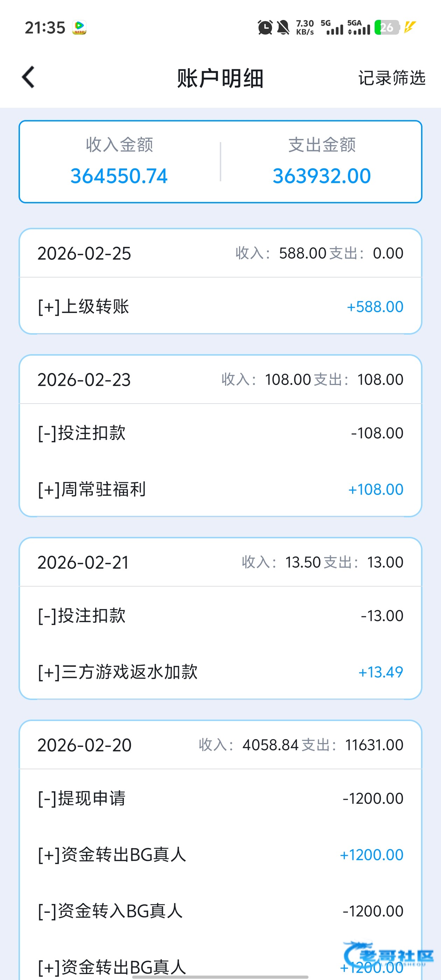Open the 2026-02-25 date header
Image resolution: width=441 pixels, height=980 pixels.
pos(84,253)
